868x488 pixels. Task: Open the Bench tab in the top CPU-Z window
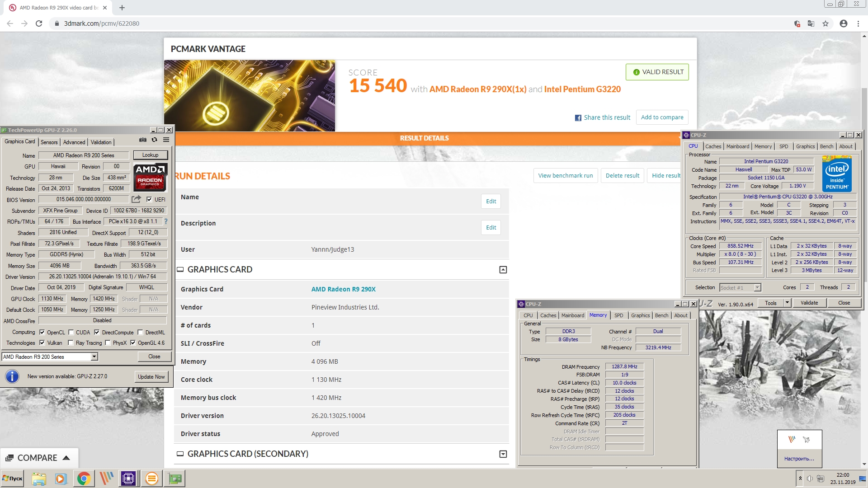(x=826, y=146)
